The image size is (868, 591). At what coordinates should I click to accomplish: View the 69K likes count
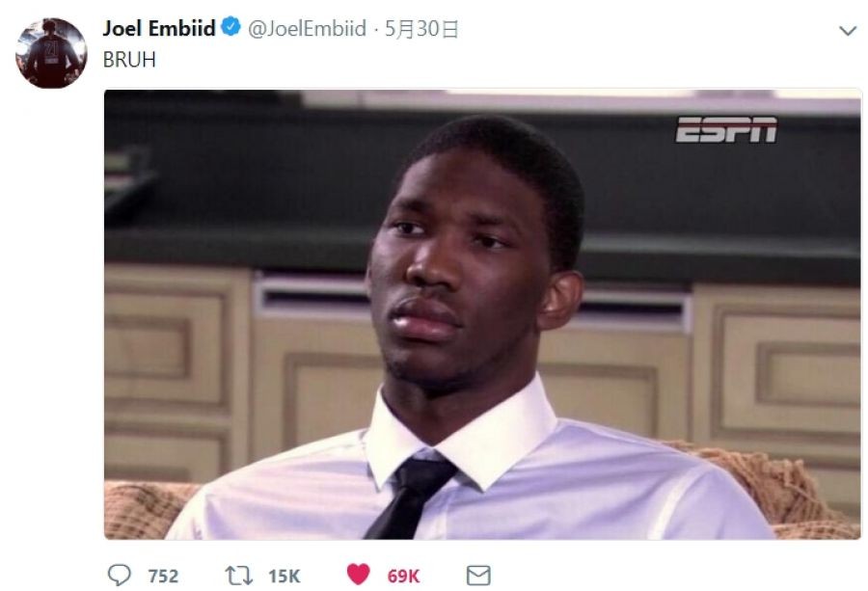pyautogui.click(x=403, y=577)
